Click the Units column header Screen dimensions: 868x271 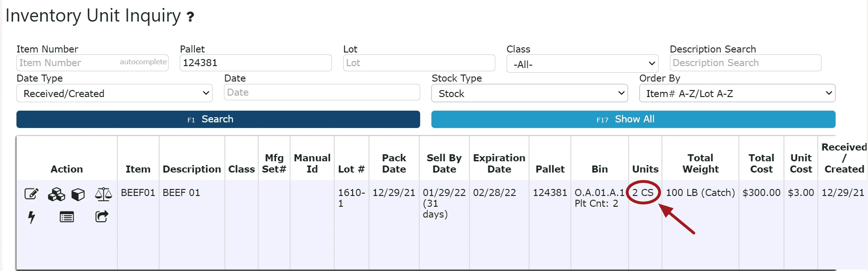pos(645,169)
